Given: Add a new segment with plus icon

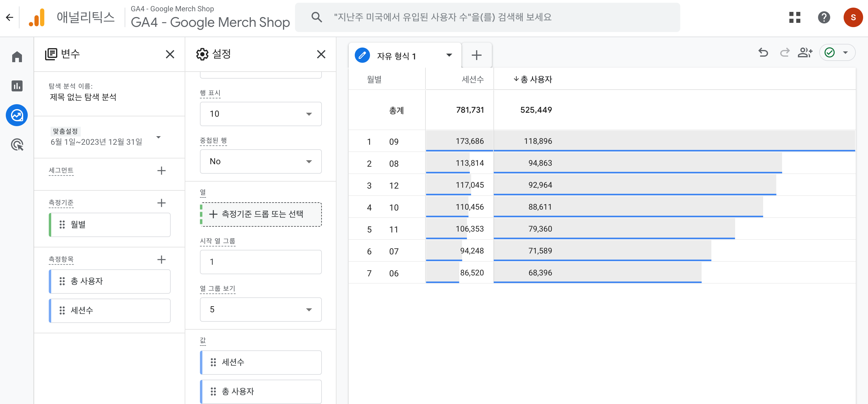Looking at the screenshot, I should [162, 171].
